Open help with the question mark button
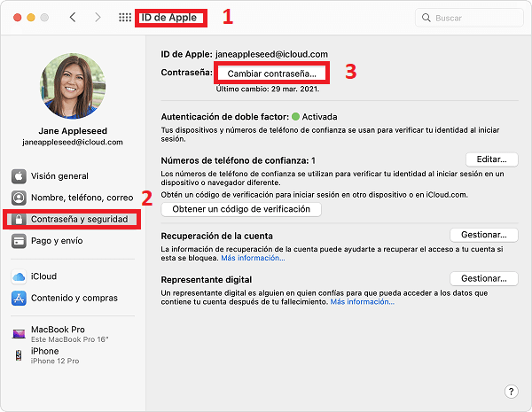 511,392
